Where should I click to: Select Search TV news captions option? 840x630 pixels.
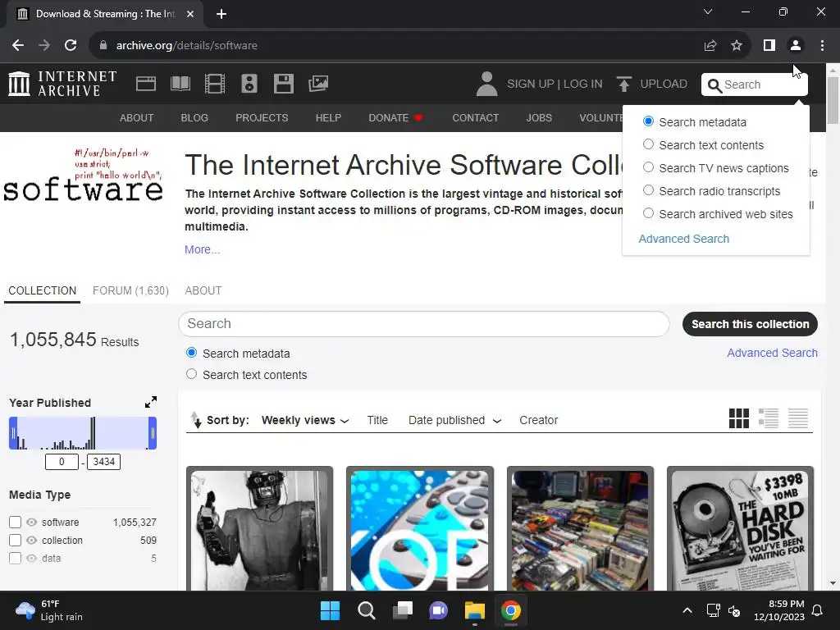pyautogui.click(x=648, y=167)
